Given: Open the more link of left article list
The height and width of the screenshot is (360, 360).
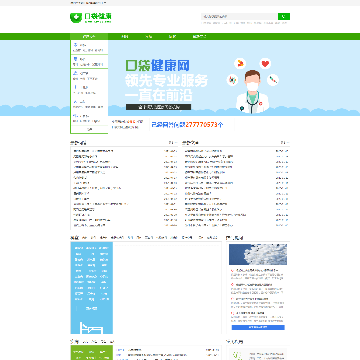Looking at the screenshot, I should pos(173,143).
